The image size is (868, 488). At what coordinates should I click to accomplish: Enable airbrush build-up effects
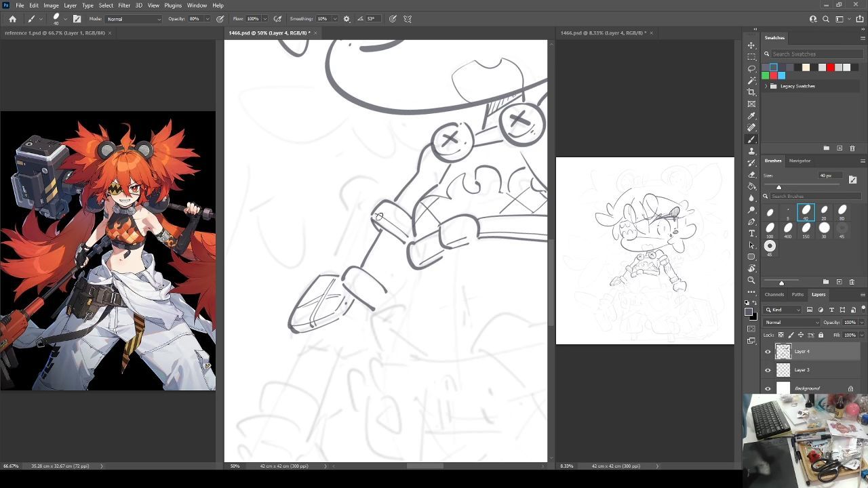(277, 19)
